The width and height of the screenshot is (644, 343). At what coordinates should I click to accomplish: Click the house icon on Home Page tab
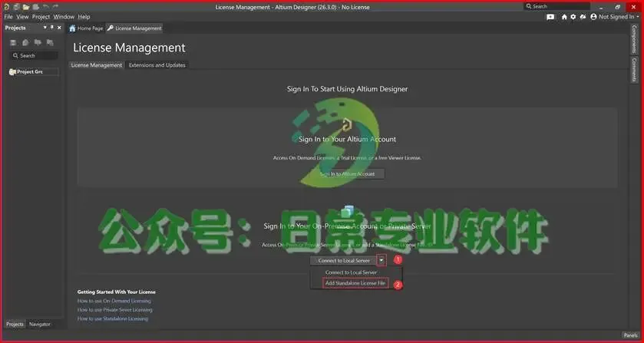pyautogui.click(x=73, y=28)
